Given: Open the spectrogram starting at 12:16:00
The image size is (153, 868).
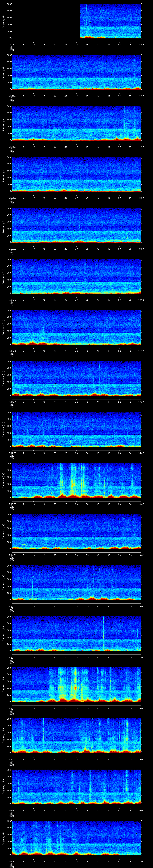Looking at the screenshot, I should [x=77, y=633].
